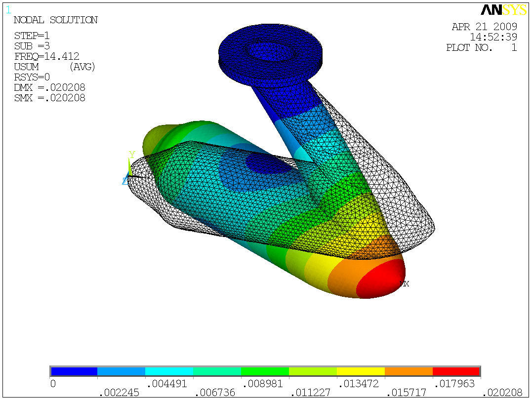Click the APR 21 2009 date stamp

[x=486, y=27]
